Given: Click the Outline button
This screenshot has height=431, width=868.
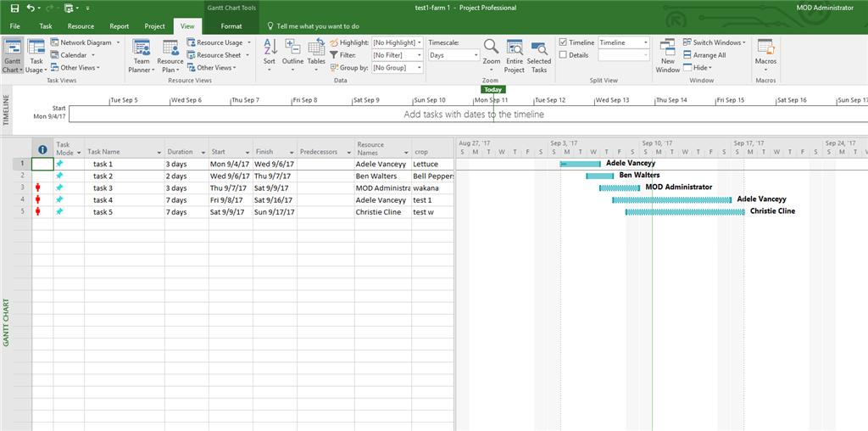Looking at the screenshot, I should tap(292, 57).
